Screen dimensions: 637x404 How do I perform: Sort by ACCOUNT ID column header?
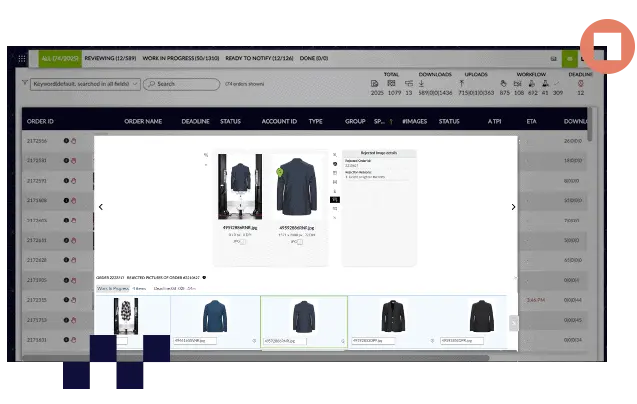point(279,121)
